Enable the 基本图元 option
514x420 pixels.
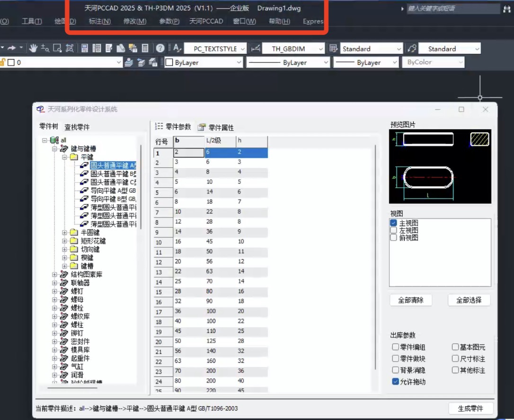[455, 347]
